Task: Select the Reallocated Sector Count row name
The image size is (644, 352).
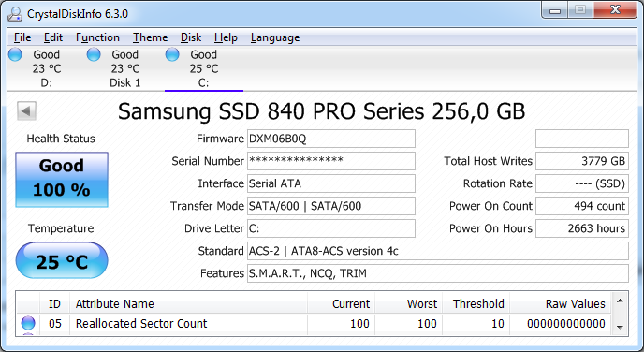Action: pyautogui.click(x=141, y=324)
